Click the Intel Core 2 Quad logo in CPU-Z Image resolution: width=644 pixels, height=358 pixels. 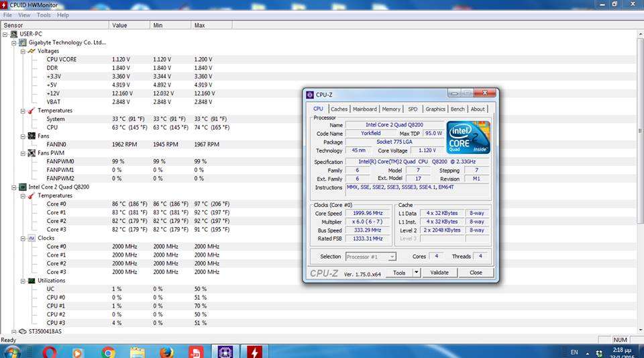(468, 138)
